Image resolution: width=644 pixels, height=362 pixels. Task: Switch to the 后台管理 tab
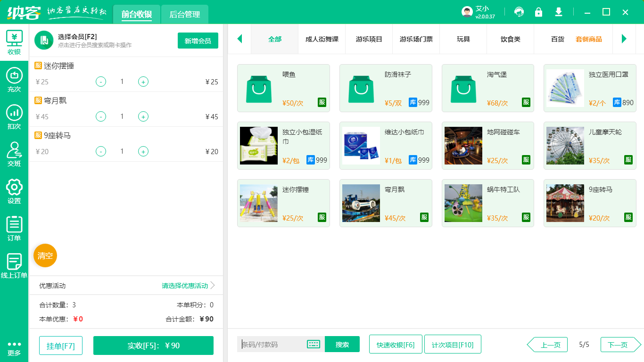click(x=184, y=15)
